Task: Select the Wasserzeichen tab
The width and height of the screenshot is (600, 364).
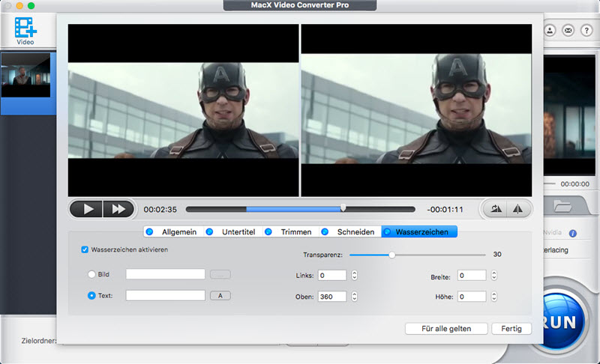Action: 419,232
